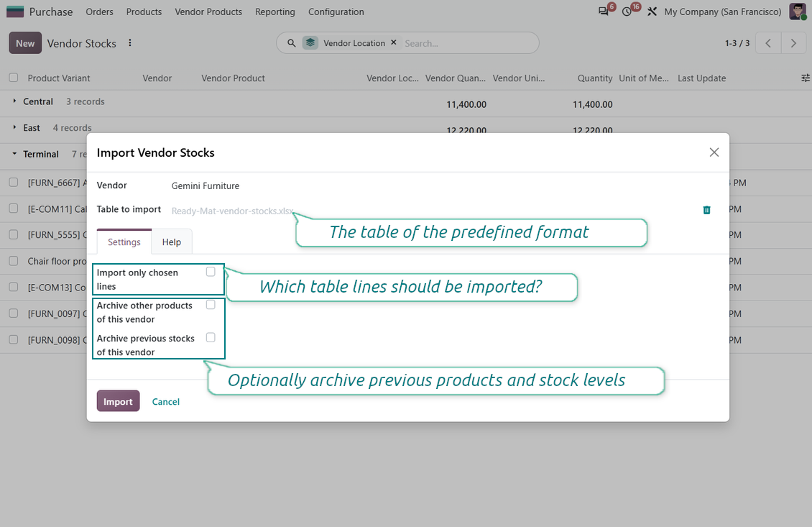Viewport: 812px width, 527px height.
Task: Select the FURN_5555 row checkbox
Action: click(14, 234)
